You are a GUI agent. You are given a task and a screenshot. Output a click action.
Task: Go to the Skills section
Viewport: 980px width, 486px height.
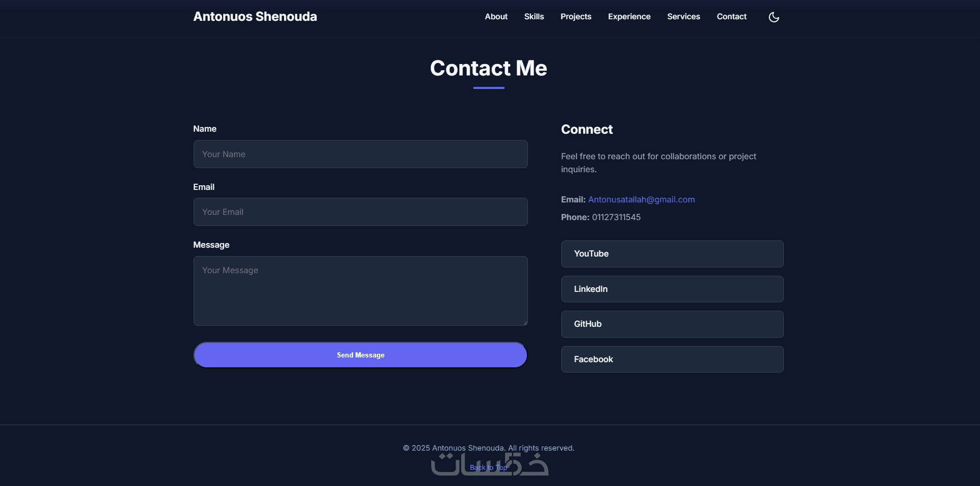pos(534,17)
